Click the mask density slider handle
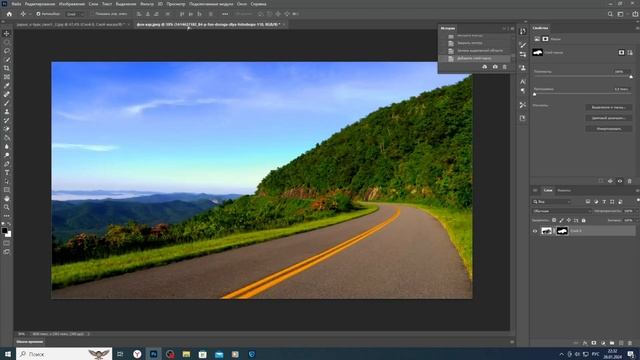This screenshot has width=640, height=360. (631, 77)
